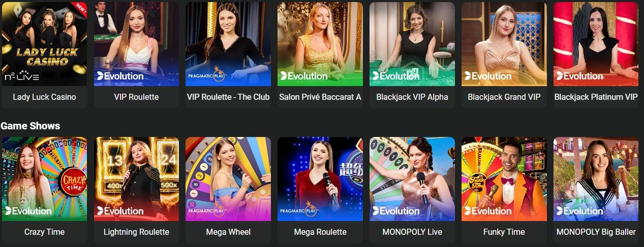Click the Pragmatic Play logo on VIP Roulette - The Club
The width and height of the screenshot is (644, 247).
coord(207,76)
